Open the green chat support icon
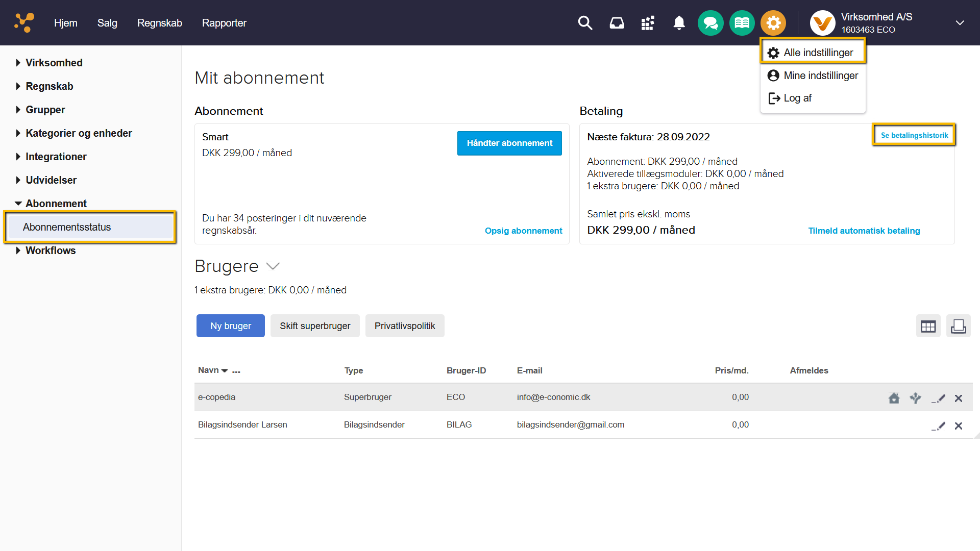 [x=710, y=23]
